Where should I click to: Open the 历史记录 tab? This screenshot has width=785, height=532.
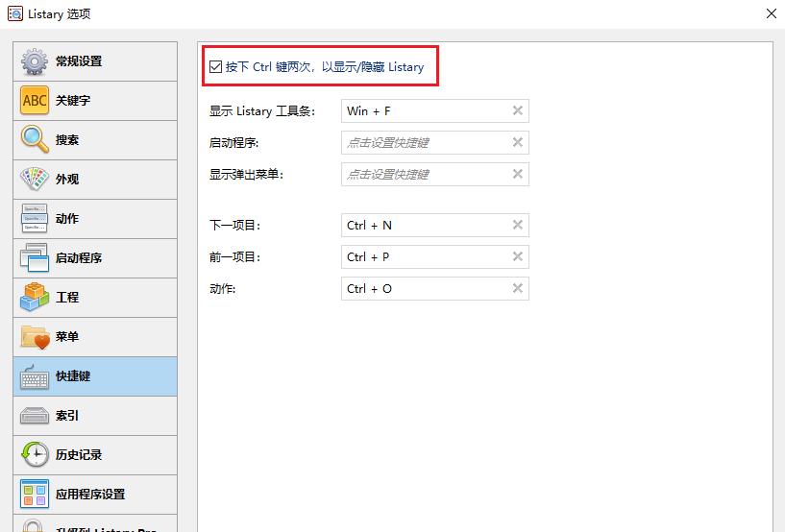(95, 455)
